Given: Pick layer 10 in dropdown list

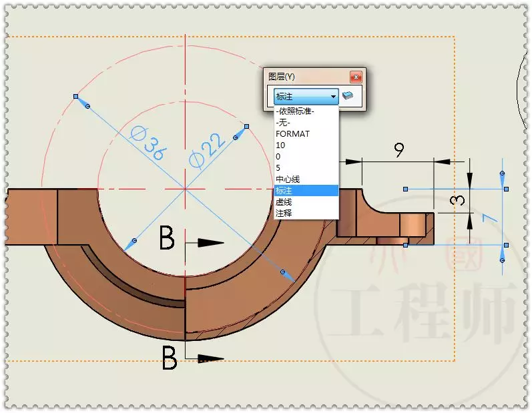Looking at the screenshot, I should coord(306,145).
